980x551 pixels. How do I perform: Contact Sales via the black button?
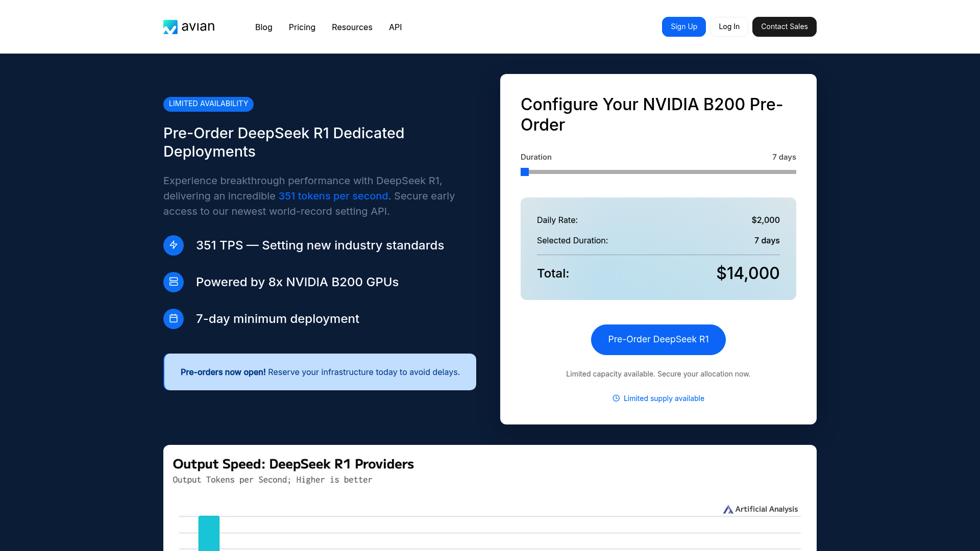[x=785, y=27]
